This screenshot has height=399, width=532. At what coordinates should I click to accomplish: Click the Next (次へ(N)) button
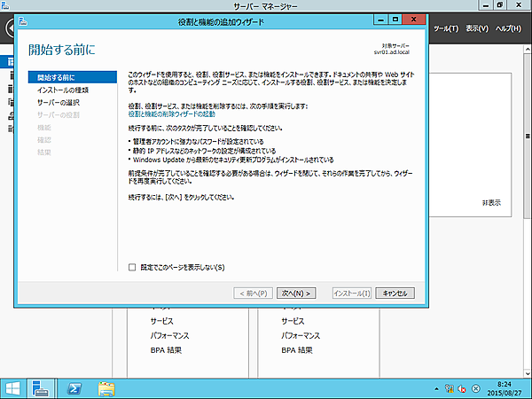(x=296, y=293)
